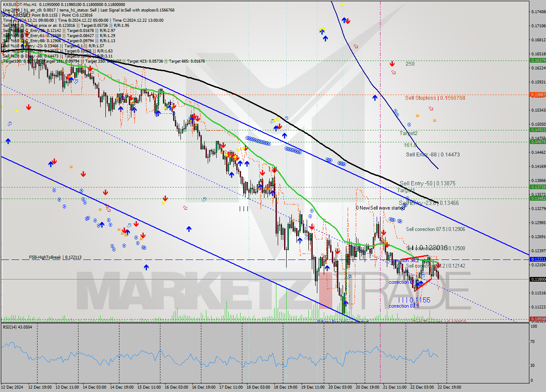Click the green 0.16379 price tag
The image size is (546, 392).
click(x=537, y=60)
